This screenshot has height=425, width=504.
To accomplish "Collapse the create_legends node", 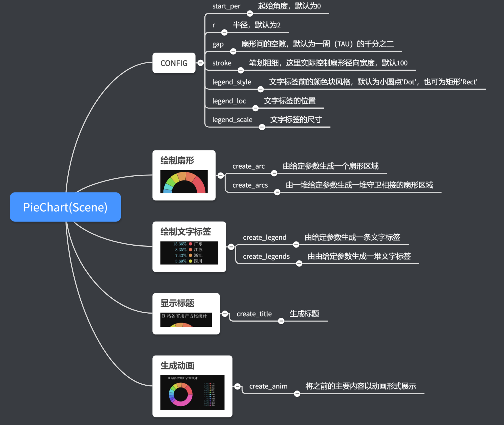I will coord(299,264).
